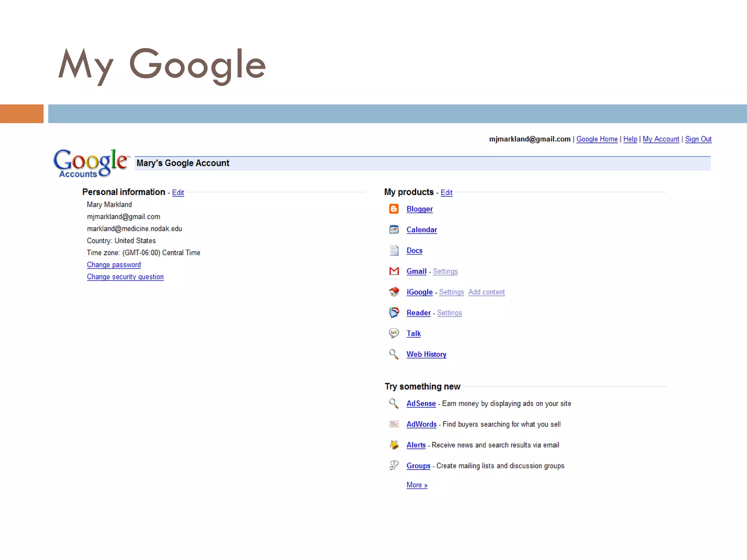This screenshot has height=560, width=747.
Task: Click Change password link
Action: pyautogui.click(x=114, y=265)
